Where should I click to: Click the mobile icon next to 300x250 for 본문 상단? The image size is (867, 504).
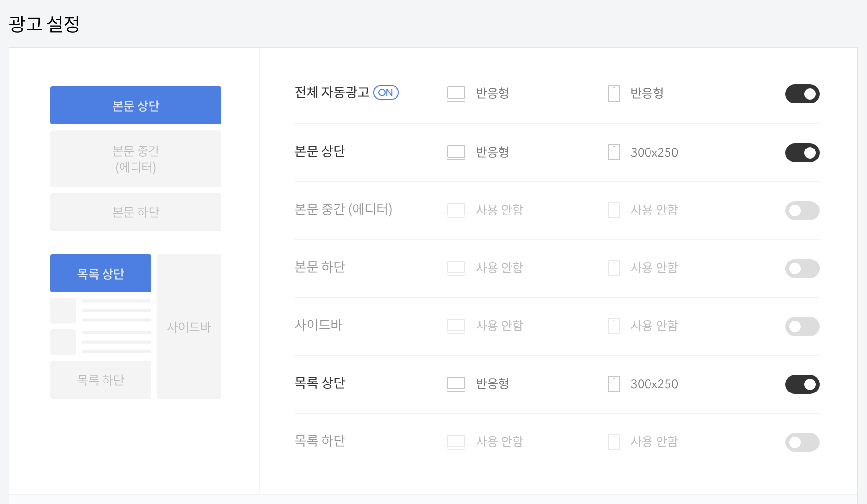click(x=613, y=152)
